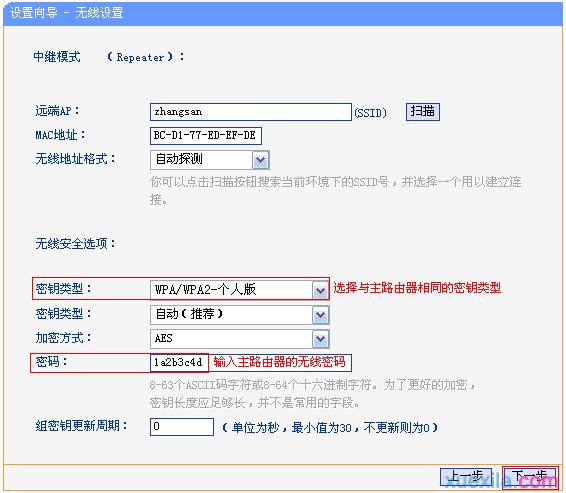Click the (SSID) label beside the AP field
566x493 pixels.
pyautogui.click(x=370, y=113)
